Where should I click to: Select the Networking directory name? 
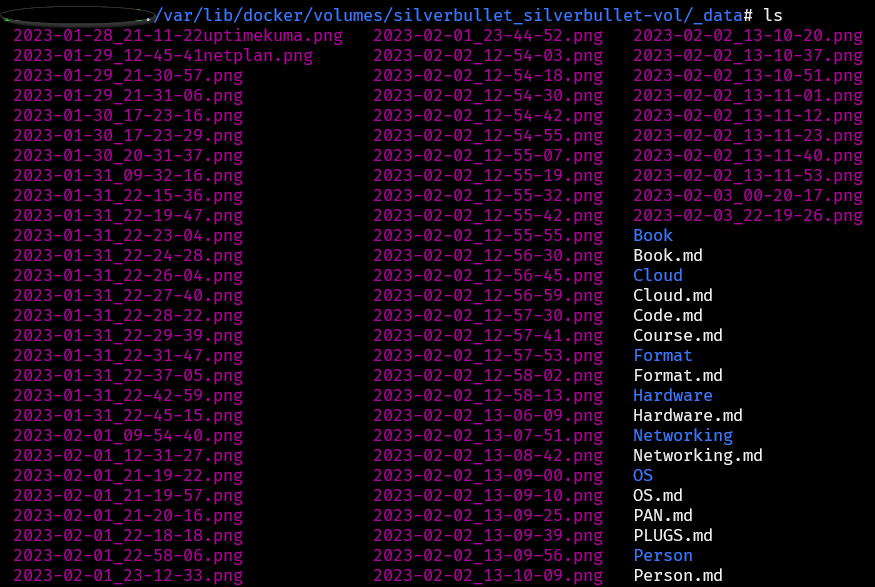tap(682, 435)
